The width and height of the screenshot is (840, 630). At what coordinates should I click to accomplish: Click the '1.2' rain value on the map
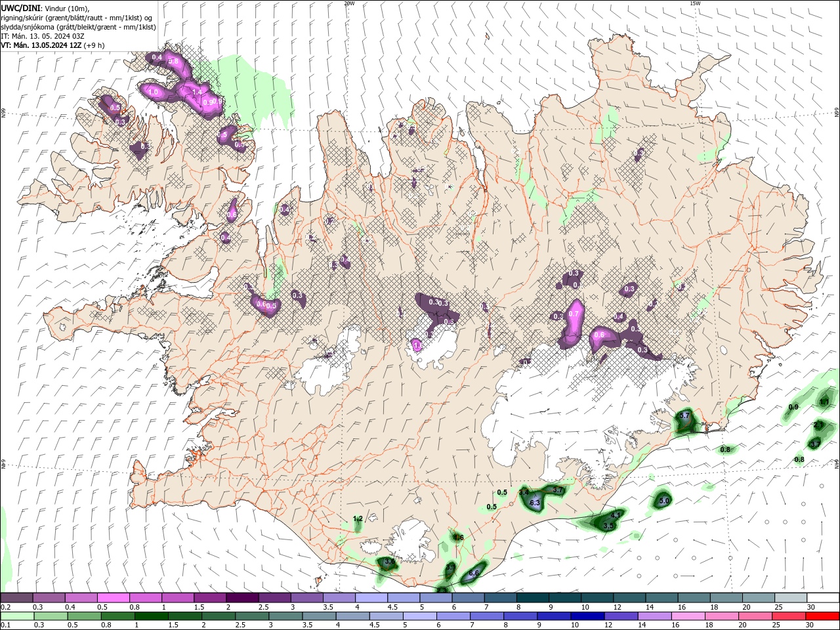[358, 519]
